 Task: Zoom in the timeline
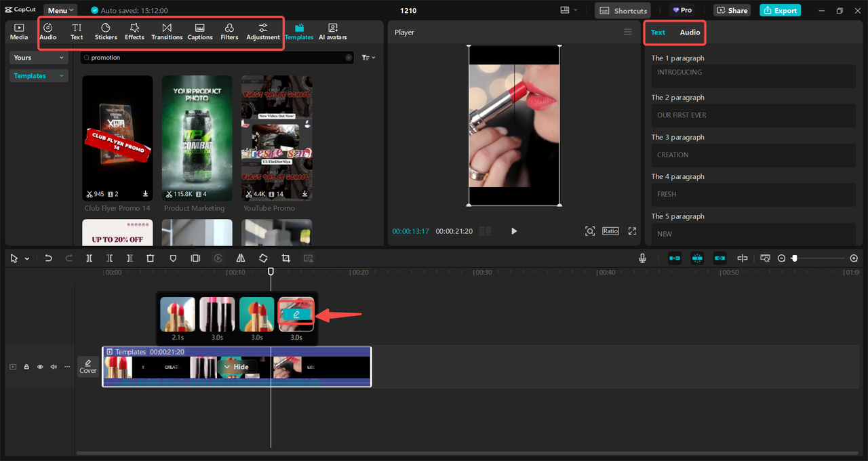click(854, 258)
